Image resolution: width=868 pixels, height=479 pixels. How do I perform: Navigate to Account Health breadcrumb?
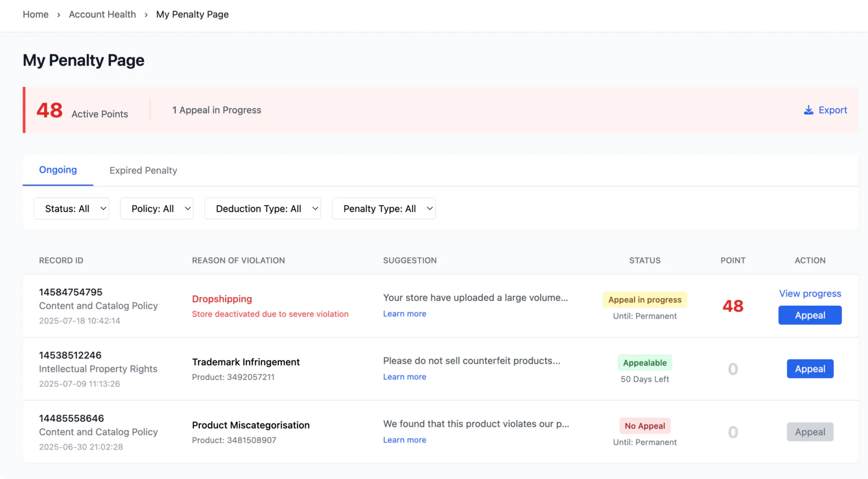[102, 14]
